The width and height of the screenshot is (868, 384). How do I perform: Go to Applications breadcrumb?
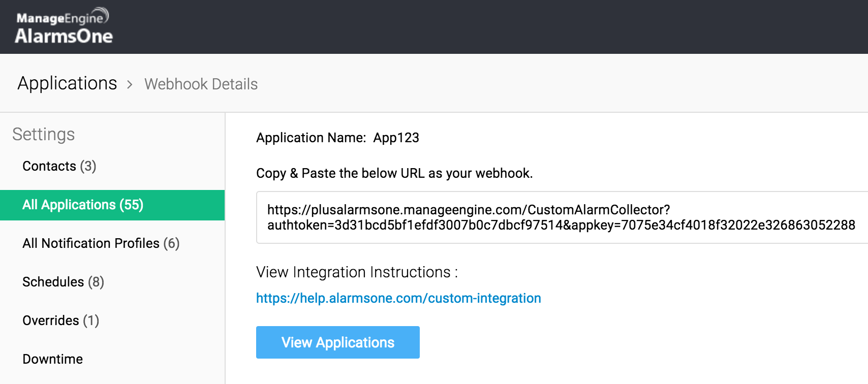point(67,83)
